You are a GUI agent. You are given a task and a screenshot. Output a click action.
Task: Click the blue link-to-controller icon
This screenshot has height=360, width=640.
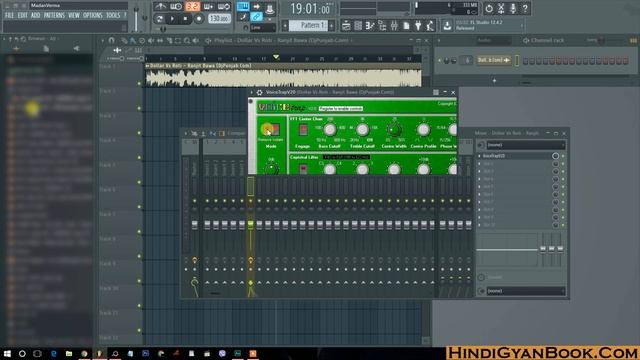(256, 17)
